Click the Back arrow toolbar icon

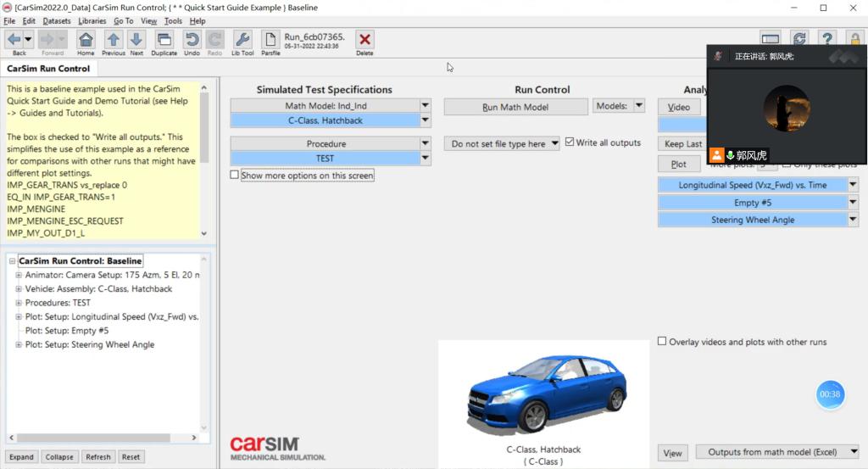(14, 39)
